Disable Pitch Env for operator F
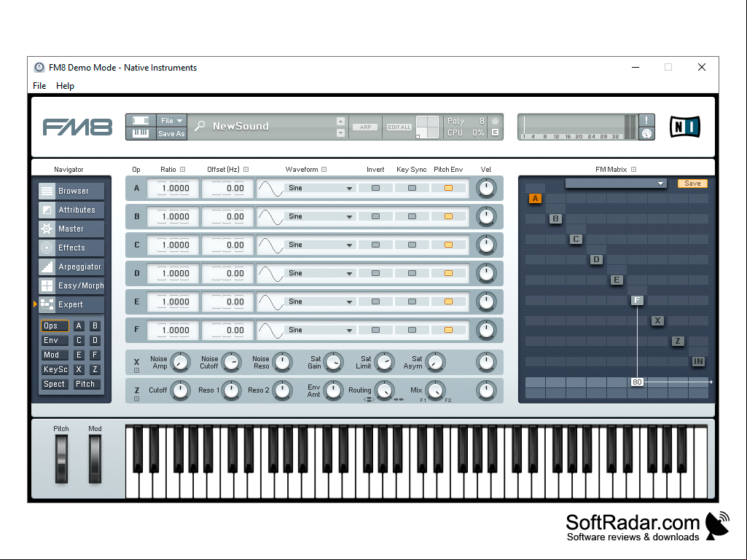The height and width of the screenshot is (560, 747). click(x=448, y=330)
